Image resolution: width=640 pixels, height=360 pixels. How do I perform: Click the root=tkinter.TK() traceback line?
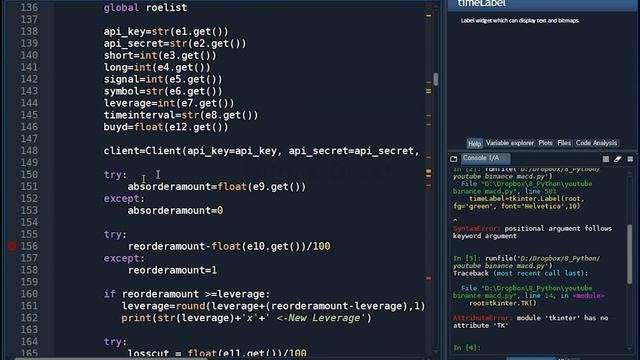(503, 303)
